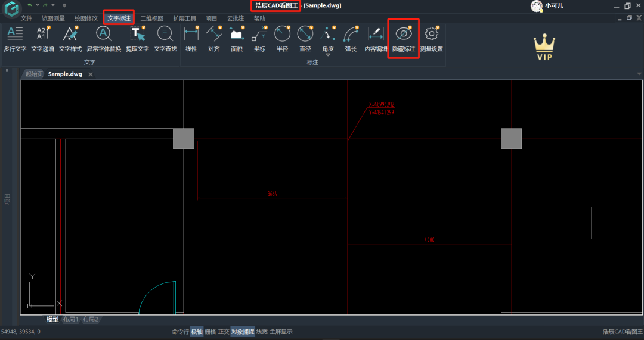Launch 异常字体替换 font replacement tool
This screenshot has width=644, height=340.
click(104, 39)
